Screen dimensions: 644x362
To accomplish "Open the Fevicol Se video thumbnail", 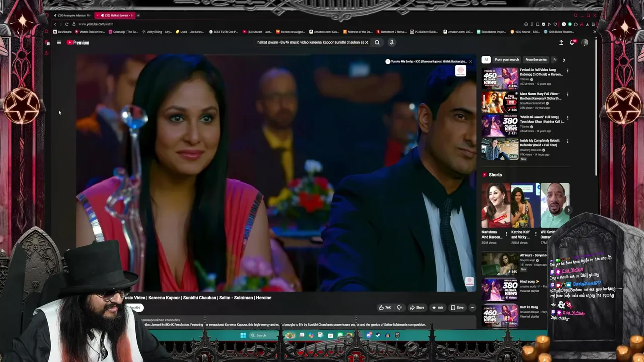I will [x=500, y=78].
